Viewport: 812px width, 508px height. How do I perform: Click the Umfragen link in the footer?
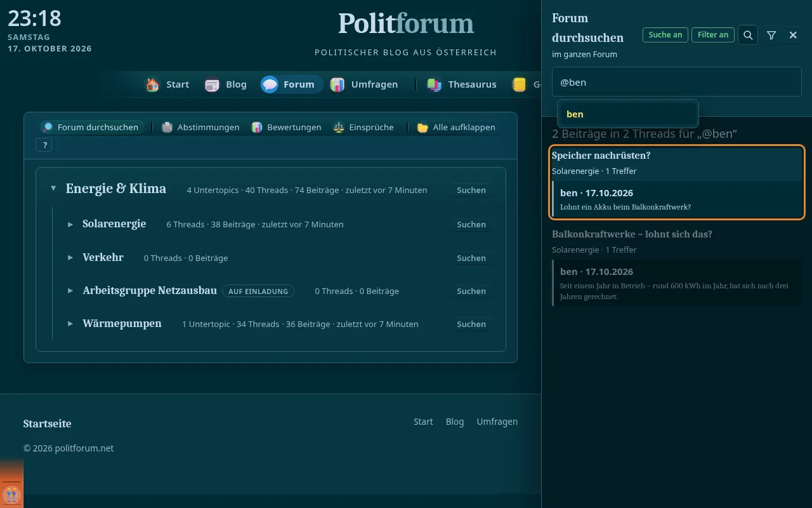coord(497,422)
